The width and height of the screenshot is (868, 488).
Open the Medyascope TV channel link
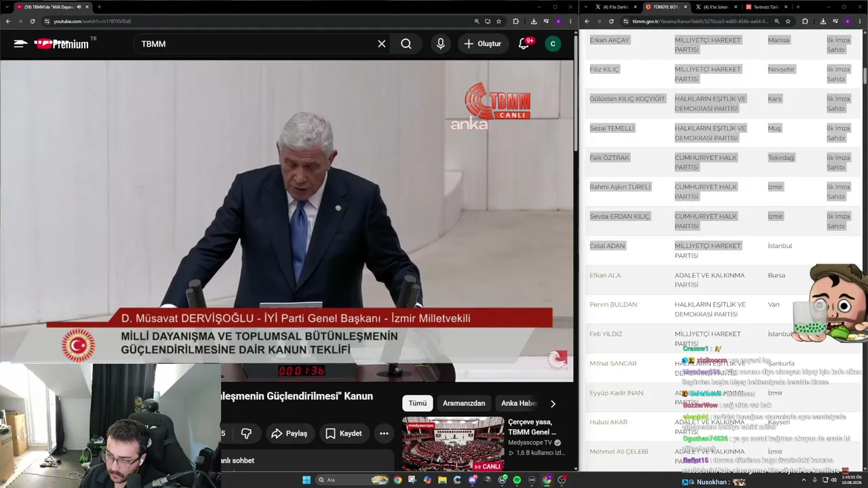(x=530, y=443)
